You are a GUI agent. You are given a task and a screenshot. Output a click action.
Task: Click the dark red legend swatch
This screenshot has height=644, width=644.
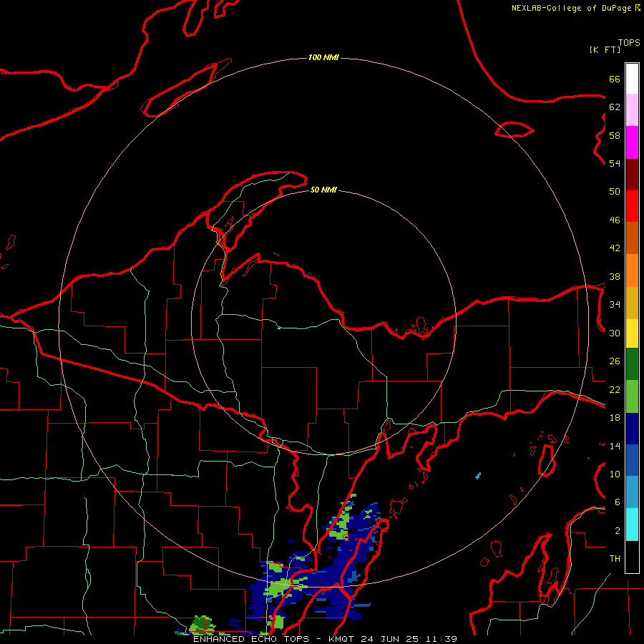(632, 175)
